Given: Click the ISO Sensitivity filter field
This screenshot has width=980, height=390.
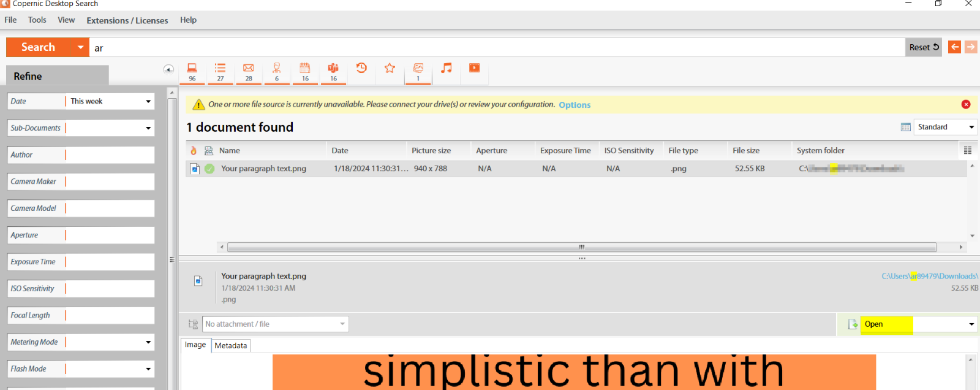Looking at the screenshot, I should [110, 289].
